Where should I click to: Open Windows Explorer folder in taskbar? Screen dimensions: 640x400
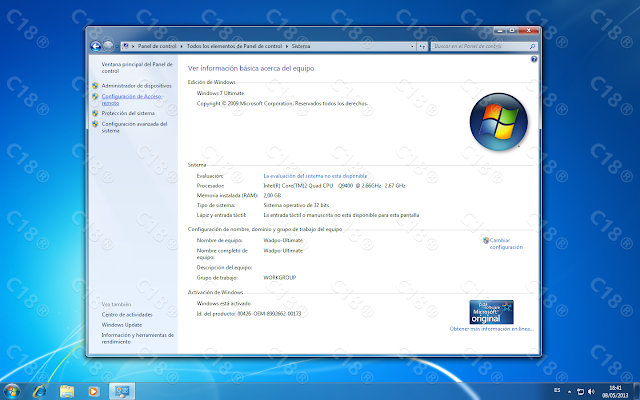coord(67,391)
